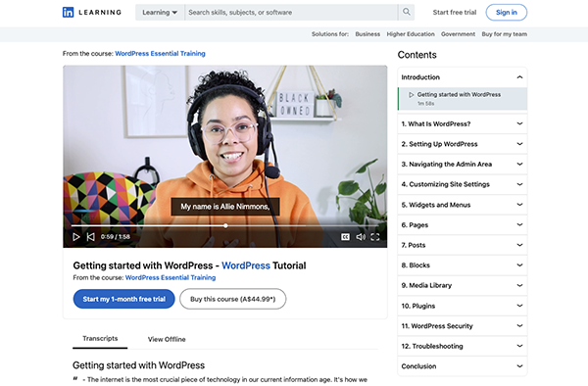Image resolution: width=588 pixels, height=386 pixels.
Task: Open WordPress Essential Training link below title
Action: tap(171, 277)
